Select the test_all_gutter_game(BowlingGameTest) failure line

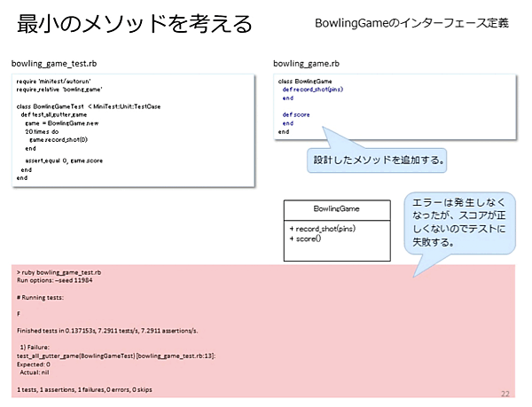116,356
